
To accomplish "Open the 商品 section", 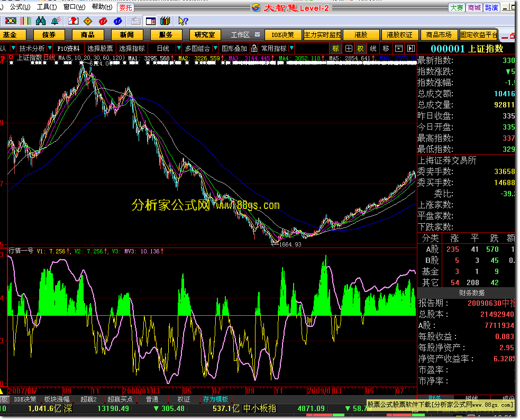I will (x=88, y=35).
